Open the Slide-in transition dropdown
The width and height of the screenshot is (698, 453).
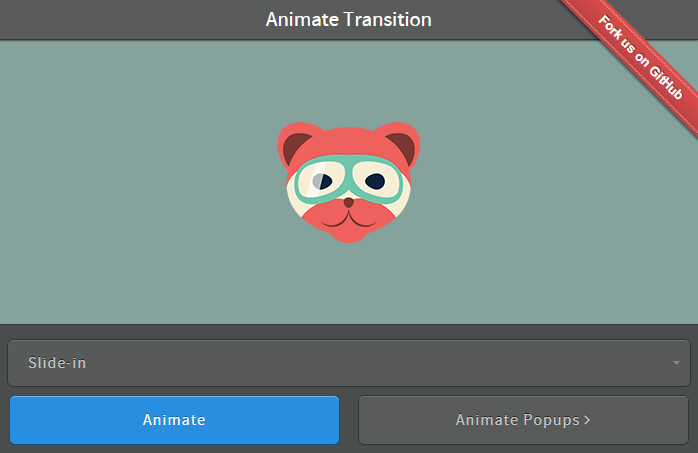click(349, 363)
